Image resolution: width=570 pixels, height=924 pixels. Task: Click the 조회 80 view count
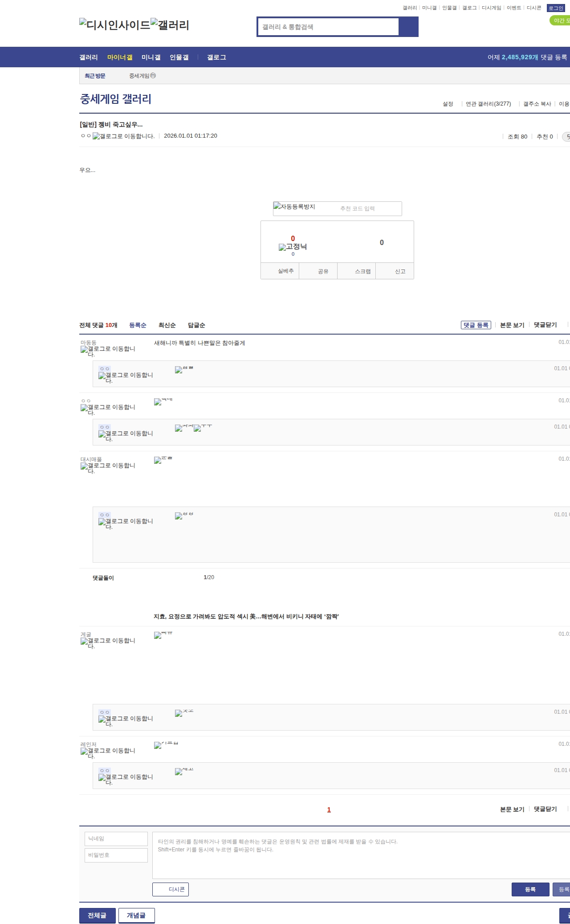coord(517,137)
